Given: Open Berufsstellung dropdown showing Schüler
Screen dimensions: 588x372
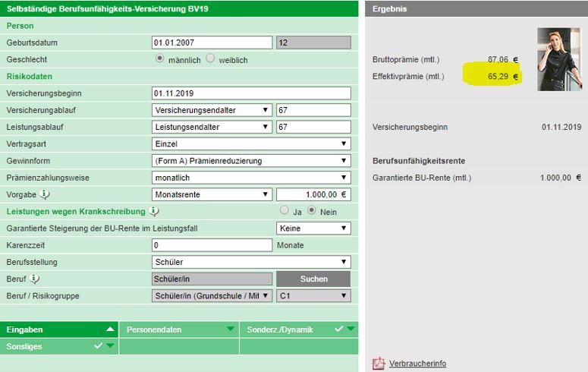Looking at the screenshot, I should pos(251,262).
